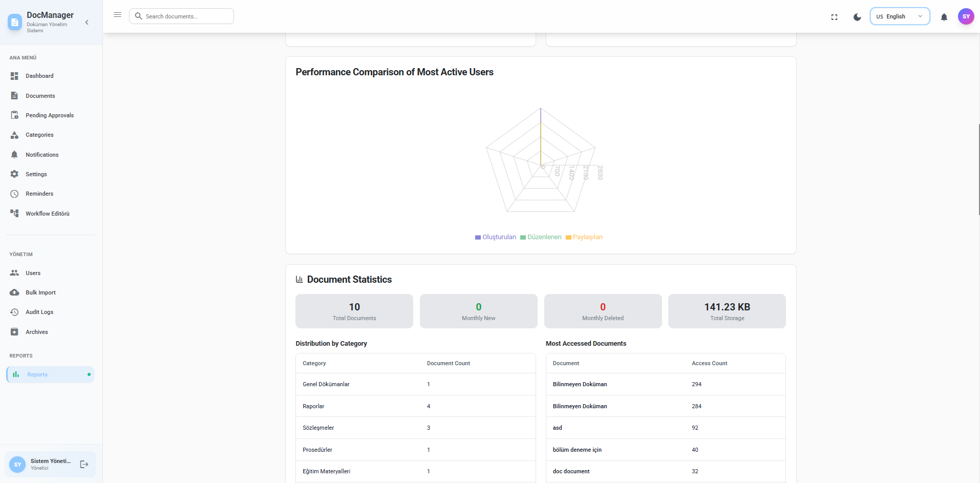Open Bulk Import

(x=40, y=292)
